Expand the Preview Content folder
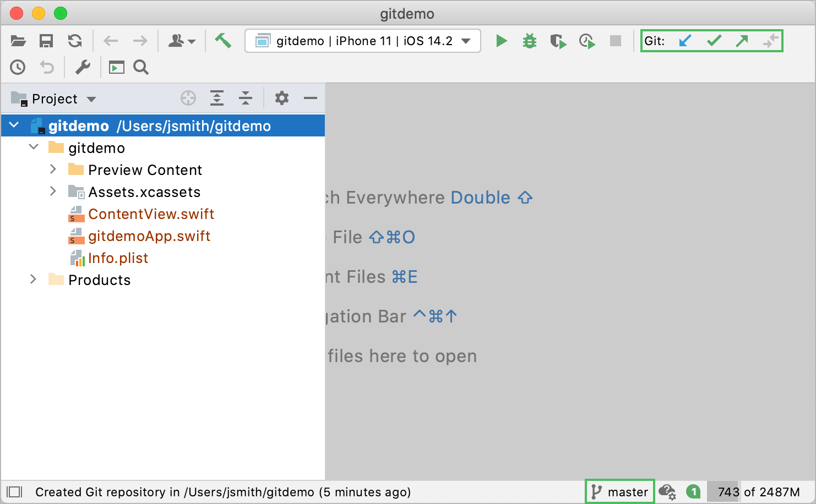 (x=53, y=169)
